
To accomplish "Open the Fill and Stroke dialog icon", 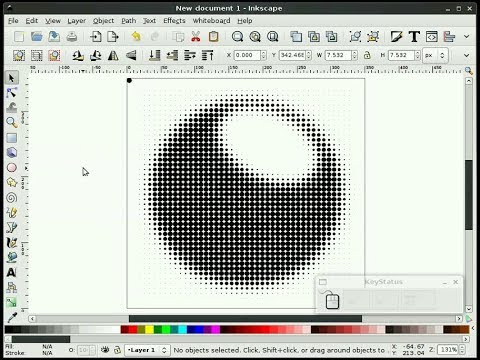I will point(396,36).
